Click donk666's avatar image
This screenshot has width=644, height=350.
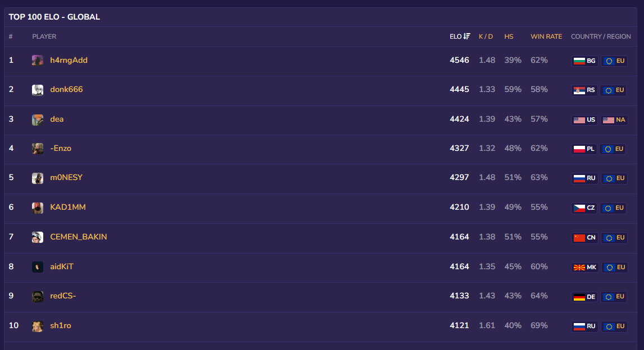coord(38,90)
